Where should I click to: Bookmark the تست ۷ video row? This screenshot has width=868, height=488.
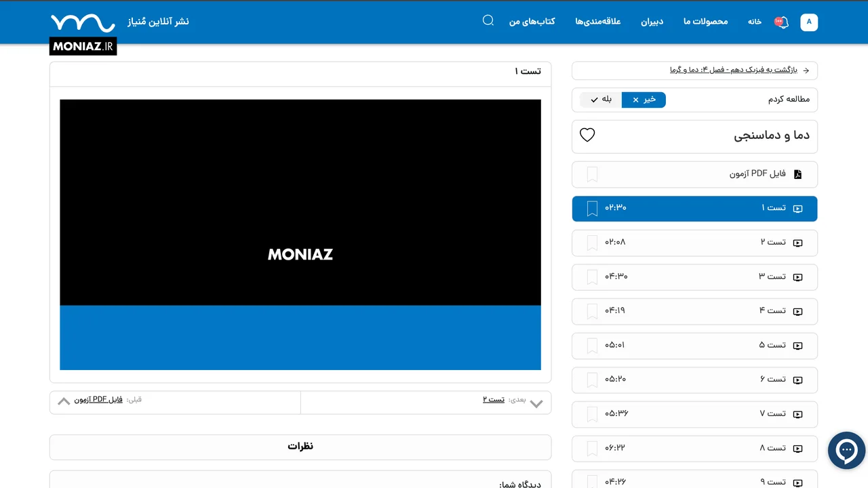592,414
